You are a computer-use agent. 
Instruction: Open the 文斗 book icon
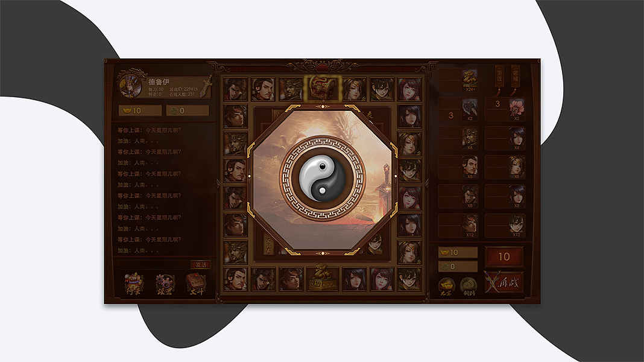(x=197, y=284)
